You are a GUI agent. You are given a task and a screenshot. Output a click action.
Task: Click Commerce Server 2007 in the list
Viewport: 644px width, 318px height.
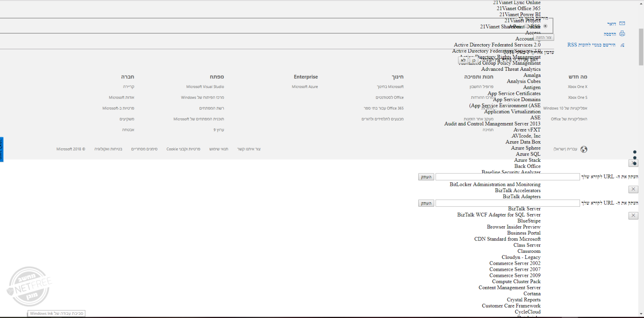515,269
